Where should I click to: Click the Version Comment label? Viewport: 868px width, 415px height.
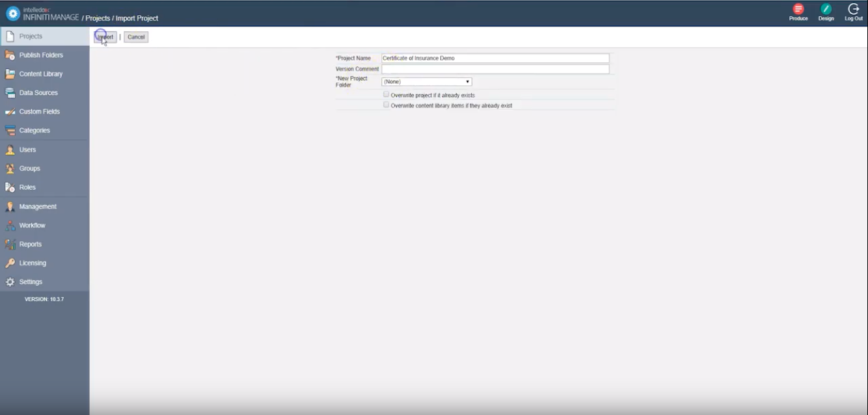click(357, 69)
